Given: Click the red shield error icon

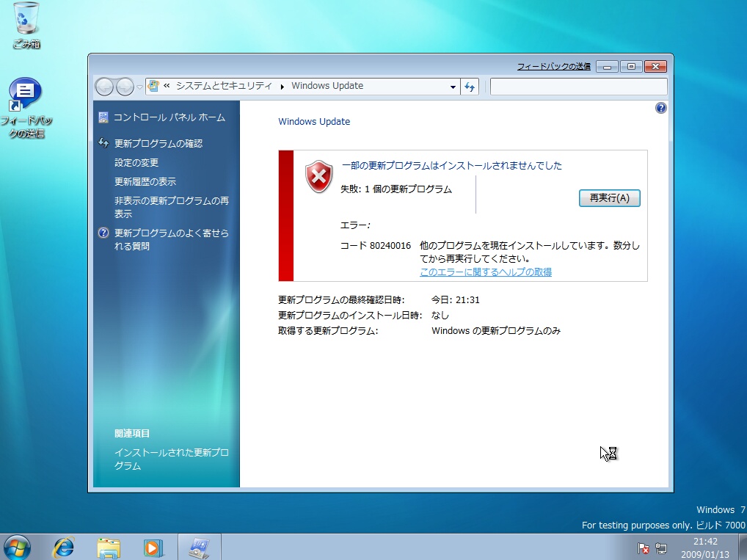Looking at the screenshot, I should pos(318,176).
